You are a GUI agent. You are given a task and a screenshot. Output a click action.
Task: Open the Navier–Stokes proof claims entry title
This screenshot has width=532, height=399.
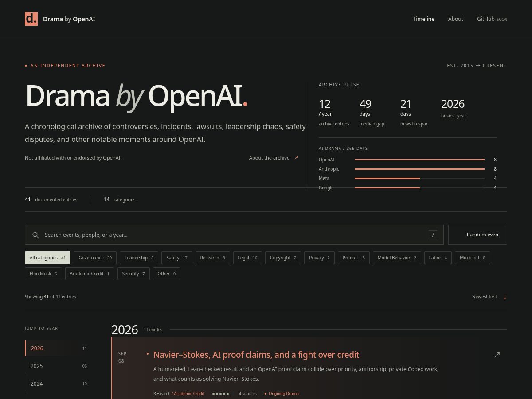pyautogui.click(x=256, y=355)
